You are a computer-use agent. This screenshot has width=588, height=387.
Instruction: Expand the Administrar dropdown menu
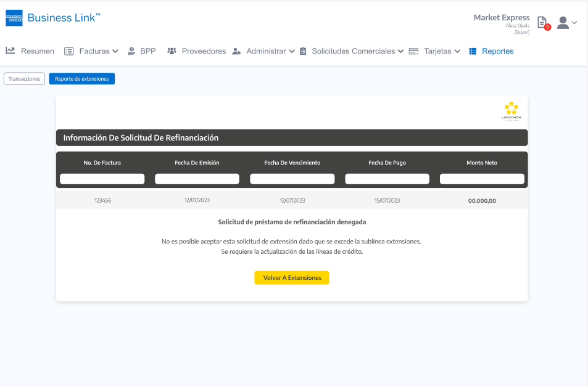click(291, 51)
